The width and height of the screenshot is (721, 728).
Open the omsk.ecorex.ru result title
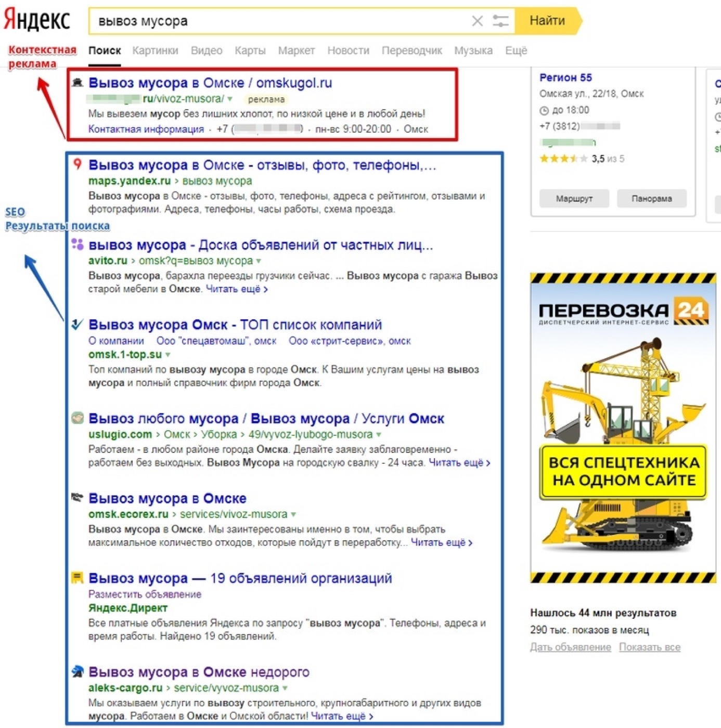(x=168, y=498)
